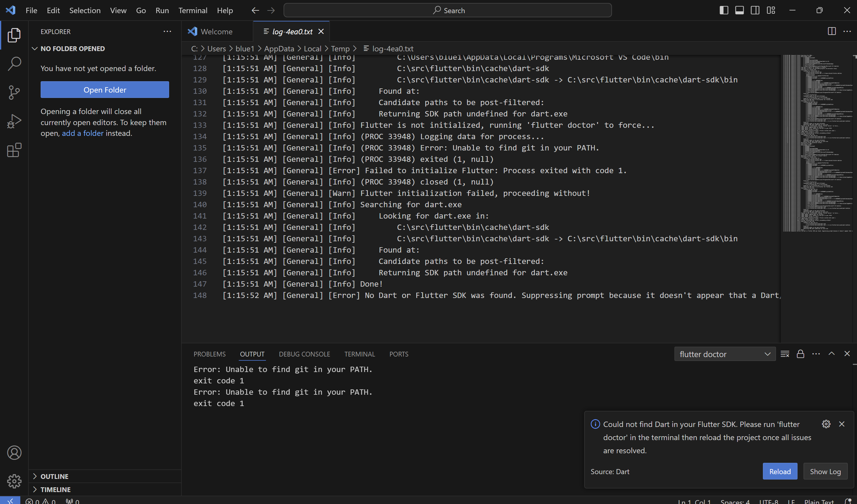Click log line 139 'Flutter initialization failed' warning
This screenshot has height=504, width=857.
tap(406, 193)
